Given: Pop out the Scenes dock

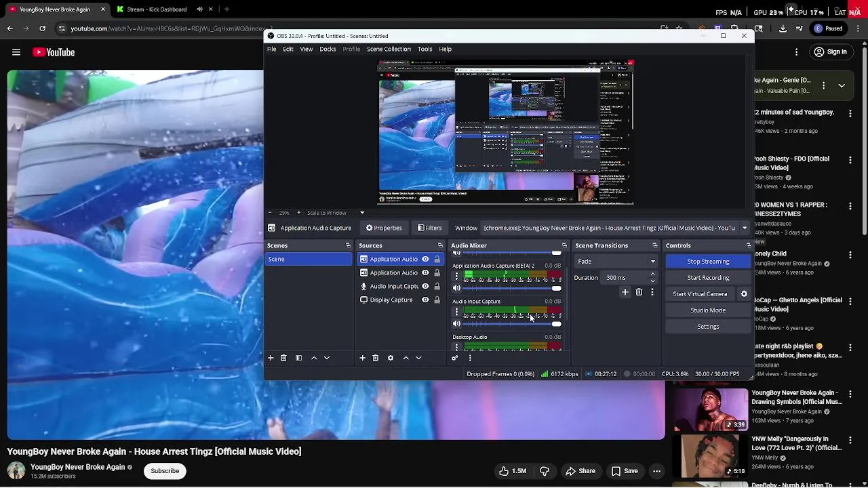Looking at the screenshot, I should pyautogui.click(x=348, y=245).
